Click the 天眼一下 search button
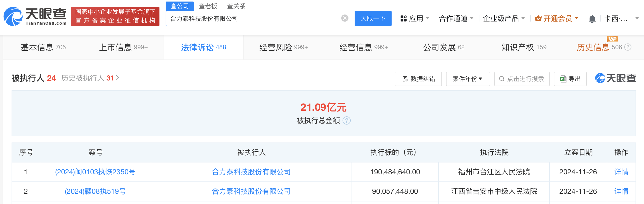 (x=373, y=18)
